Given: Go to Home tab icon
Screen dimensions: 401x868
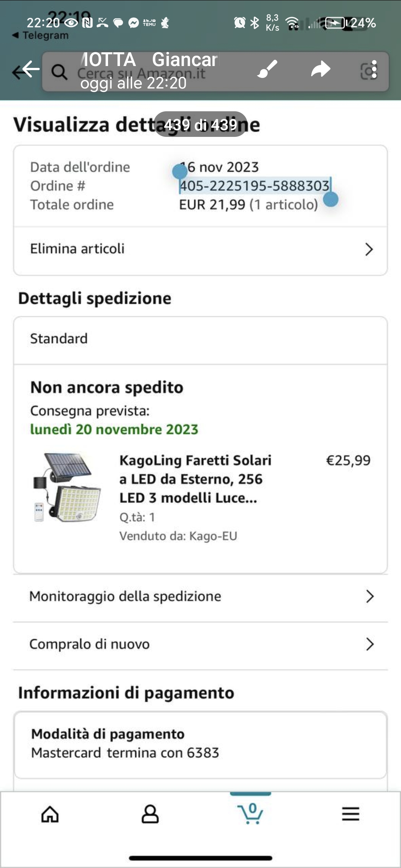Looking at the screenshot, I should 50,814.
